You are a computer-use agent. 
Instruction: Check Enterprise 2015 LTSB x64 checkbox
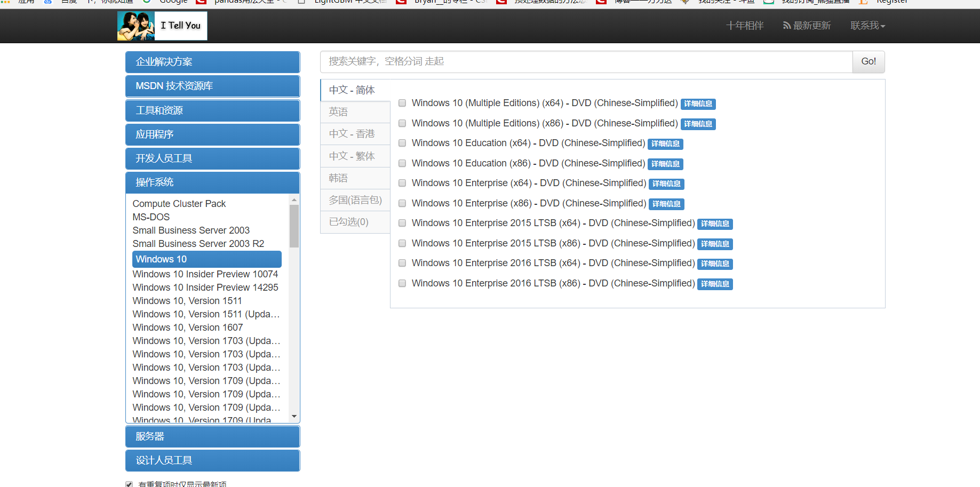(402, 223)
